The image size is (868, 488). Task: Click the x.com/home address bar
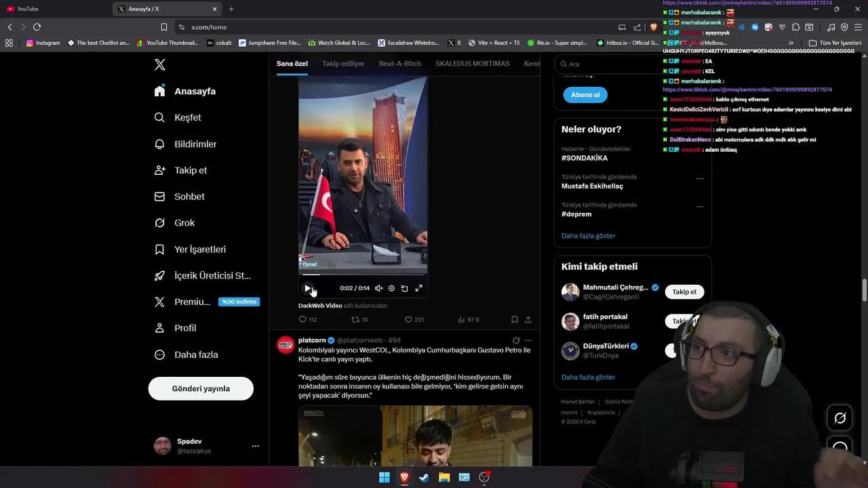(393, 27)
